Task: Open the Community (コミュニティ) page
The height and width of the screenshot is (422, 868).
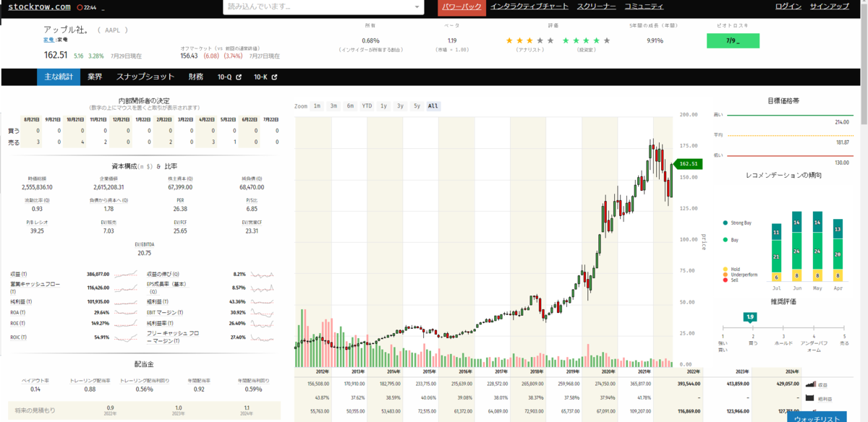Action: pos(643,7)
